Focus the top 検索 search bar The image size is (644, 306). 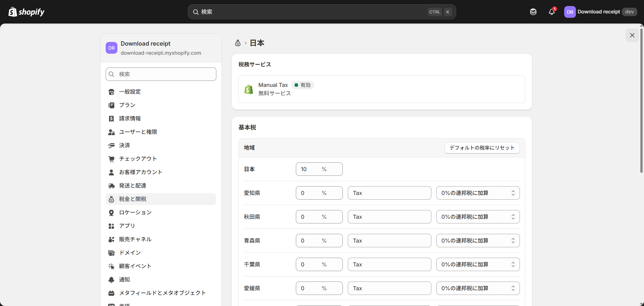click(322, 12)
